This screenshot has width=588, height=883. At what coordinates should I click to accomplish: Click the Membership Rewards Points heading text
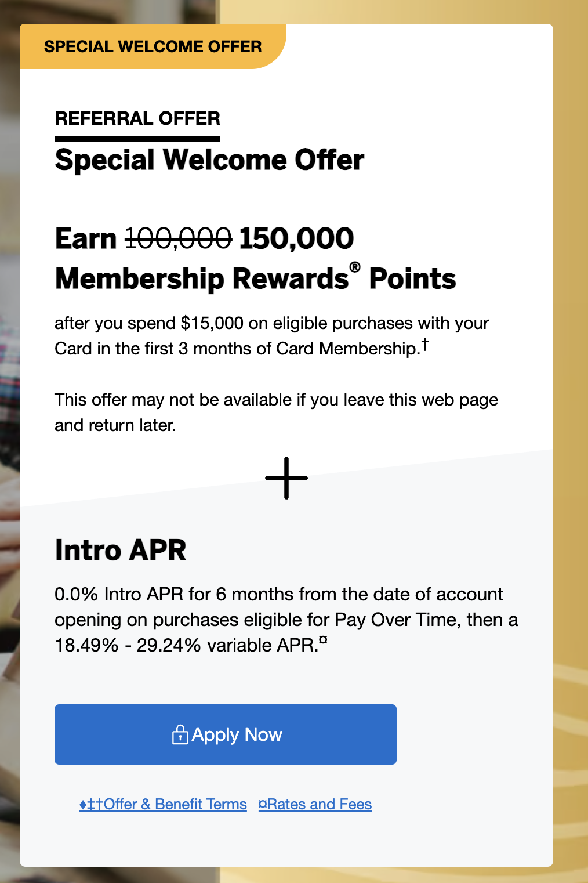point(255,278)
